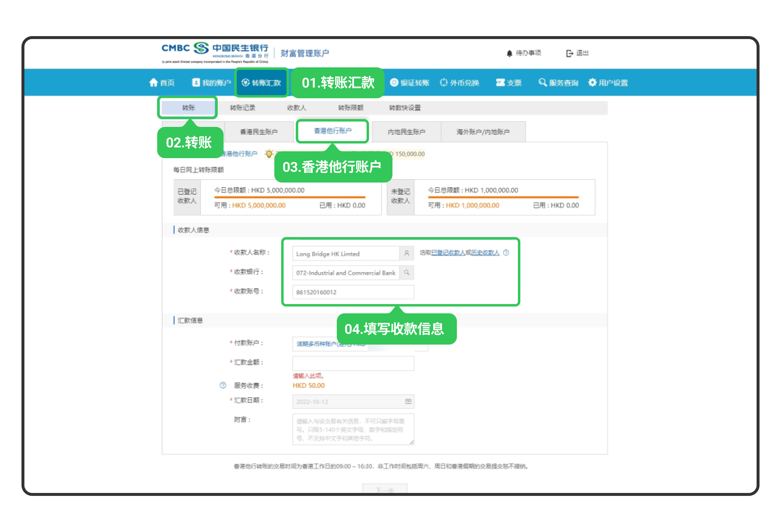Select the 内地民生账户 tab
This screenshot has width=781, height=532.
point(406,132)
